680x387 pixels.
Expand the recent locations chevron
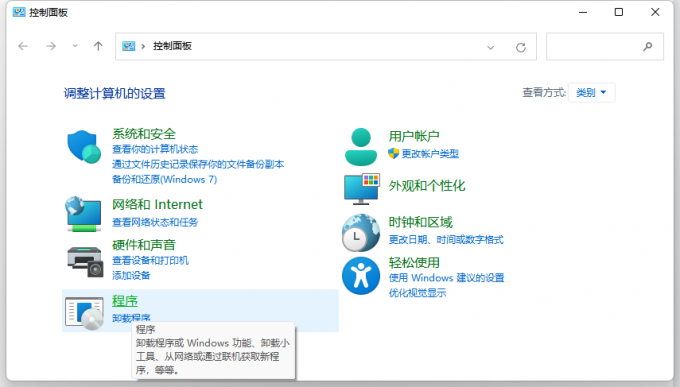[75, 46]
